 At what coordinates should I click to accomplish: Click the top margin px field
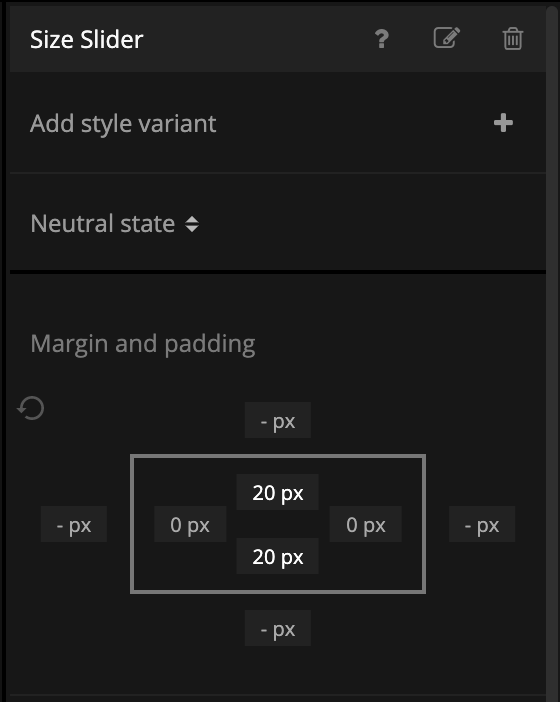pyautogui.click(x=278, y=420)
